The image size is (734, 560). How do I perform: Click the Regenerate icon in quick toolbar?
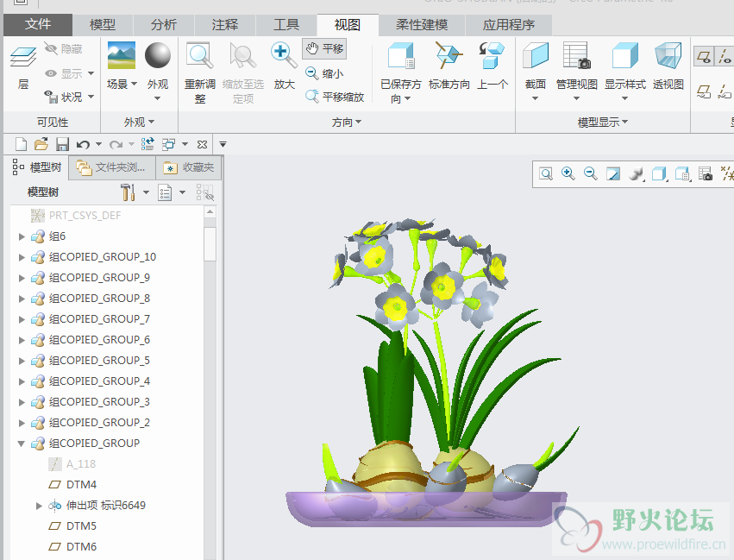point(147,144)
